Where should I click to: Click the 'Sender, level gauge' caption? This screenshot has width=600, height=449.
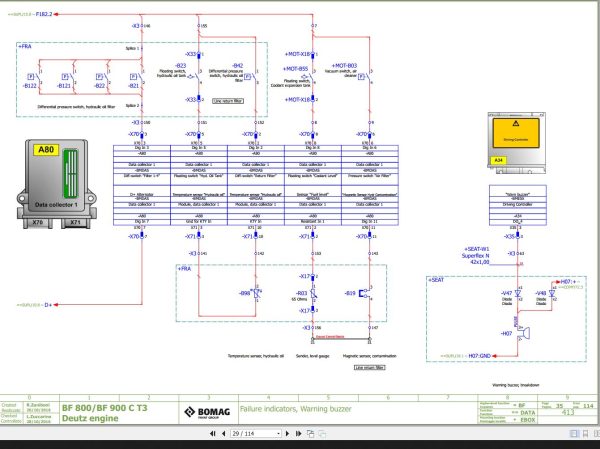(313, 356)
